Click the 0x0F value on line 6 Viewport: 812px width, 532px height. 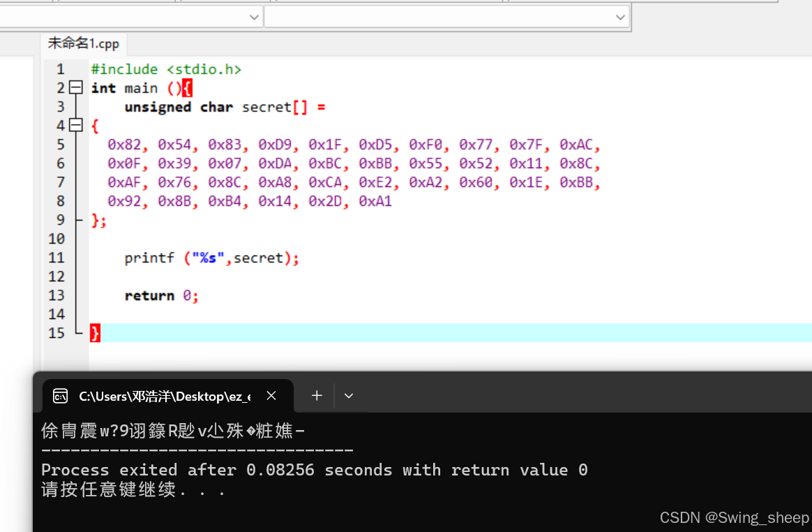[x=124, y=164]
